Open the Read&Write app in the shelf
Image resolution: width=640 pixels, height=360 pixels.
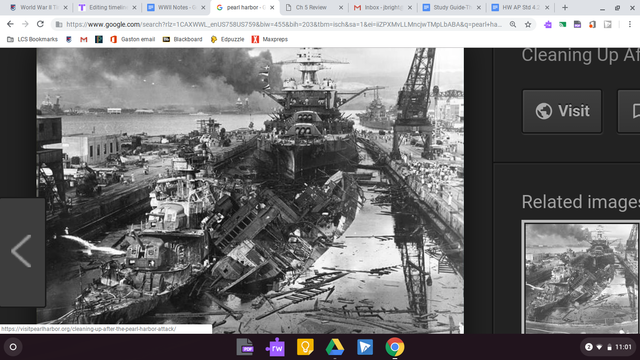click(275, 347)
